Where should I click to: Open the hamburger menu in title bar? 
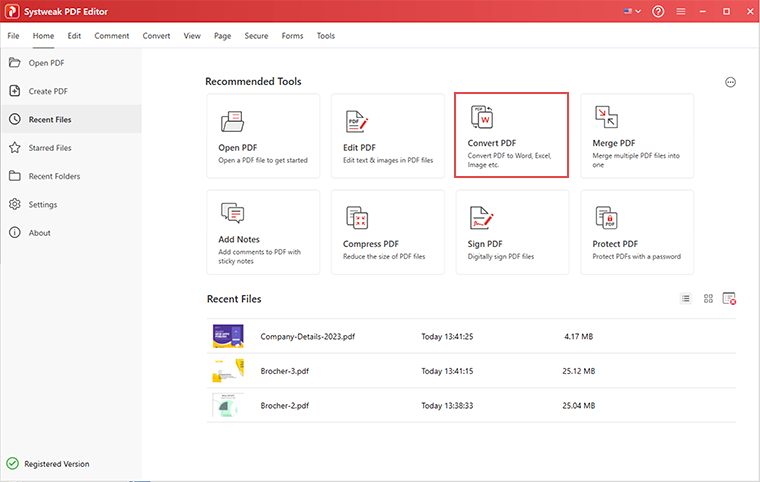click(x=681, y=11)
